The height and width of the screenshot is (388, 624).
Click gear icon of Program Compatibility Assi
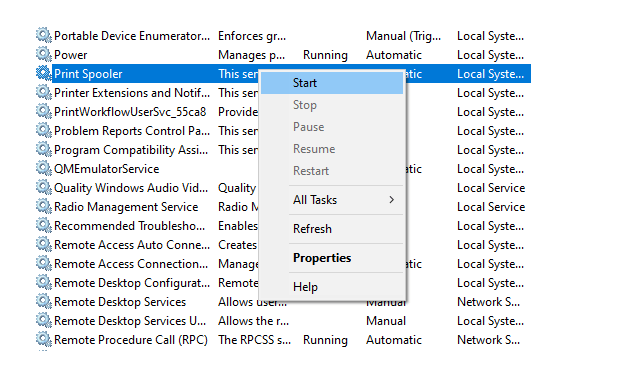tap(44, 150)
